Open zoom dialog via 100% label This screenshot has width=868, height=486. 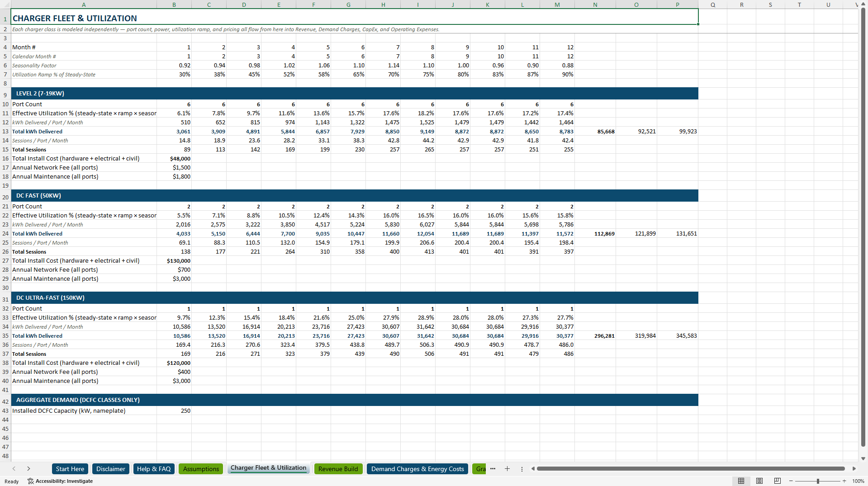pos(858,481)
